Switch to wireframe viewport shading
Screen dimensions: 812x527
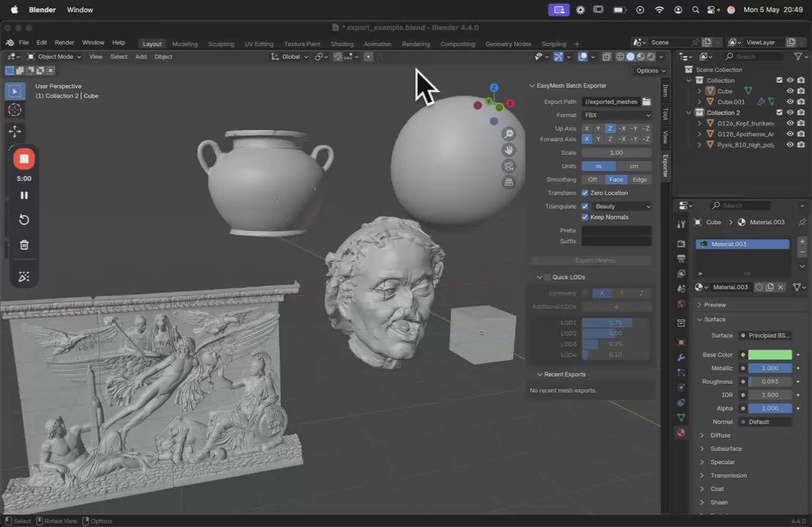[620, 56]
